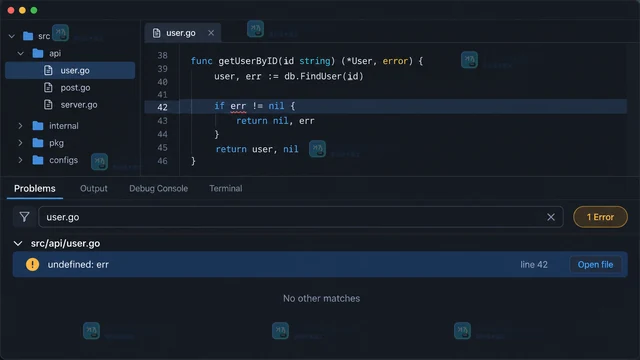Expand the configs folder chevron

(20, 160)
